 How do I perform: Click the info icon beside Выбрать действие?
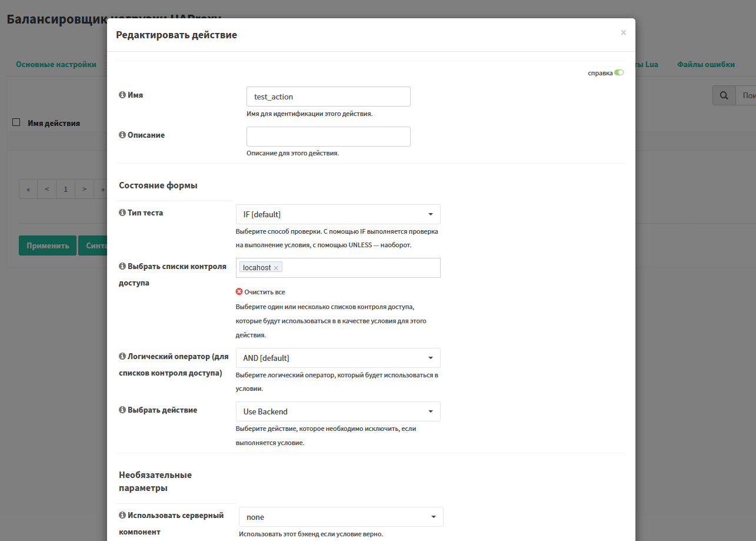pos(122,409)
